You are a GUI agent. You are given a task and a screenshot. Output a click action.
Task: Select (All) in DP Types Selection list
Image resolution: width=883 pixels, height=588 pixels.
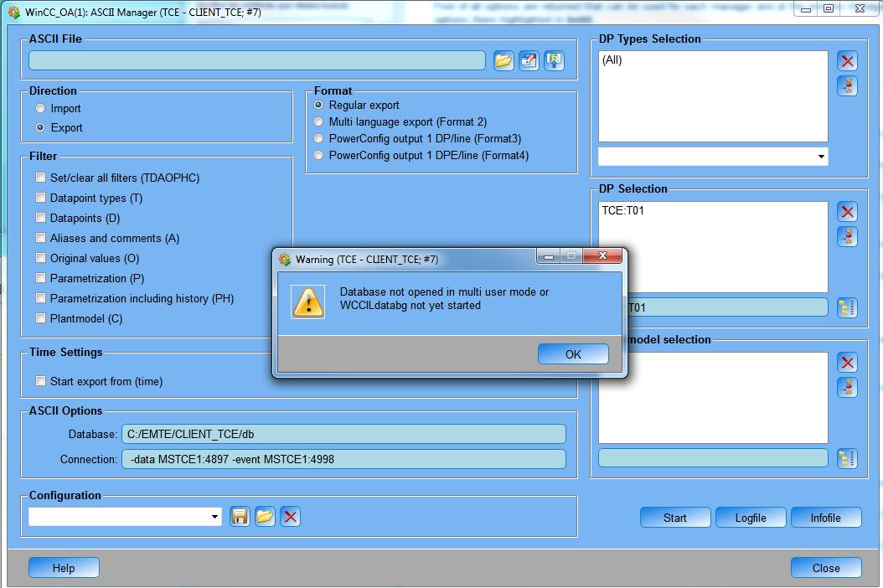click(x=612, y=59)
